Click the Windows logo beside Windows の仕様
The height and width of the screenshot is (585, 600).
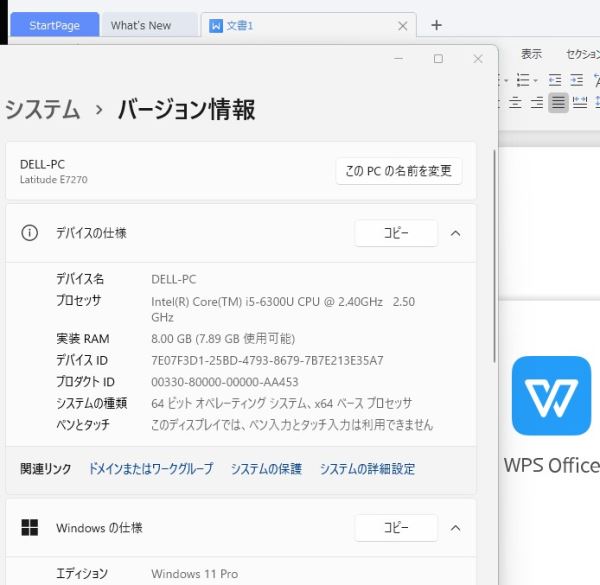click(29, 528)
